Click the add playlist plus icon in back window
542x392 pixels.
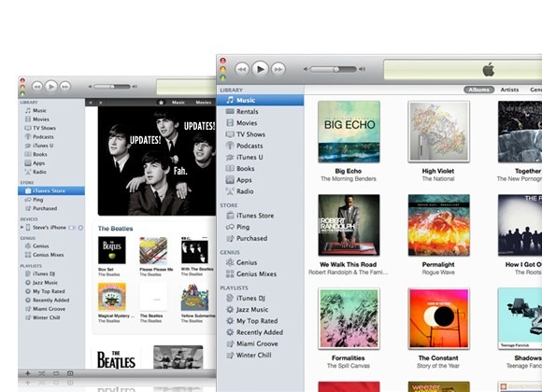point(28,373)
